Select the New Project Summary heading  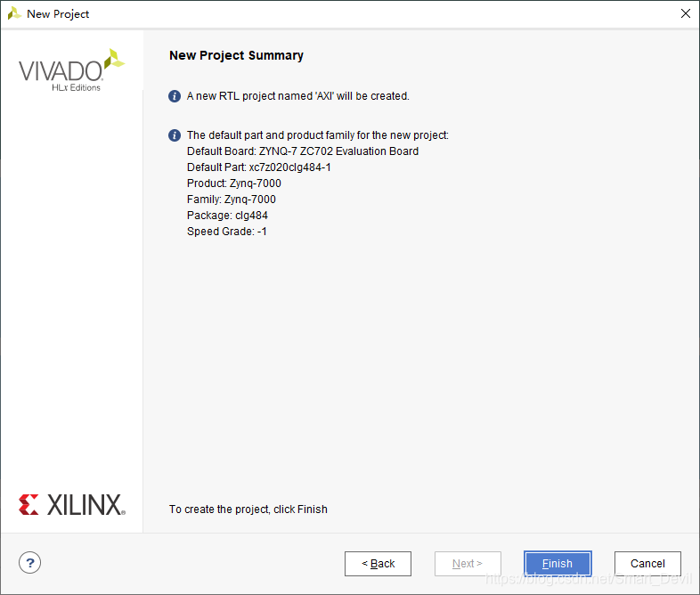(236, 55)
